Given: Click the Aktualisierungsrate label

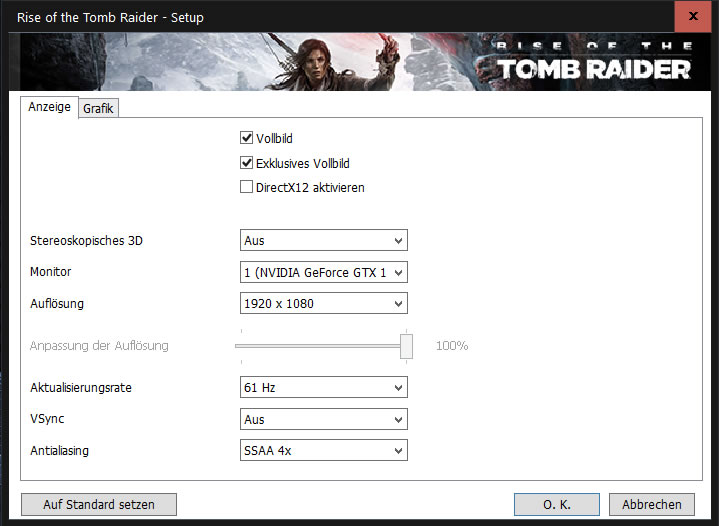Looking at the screenshot, I should tap(81, 388).
